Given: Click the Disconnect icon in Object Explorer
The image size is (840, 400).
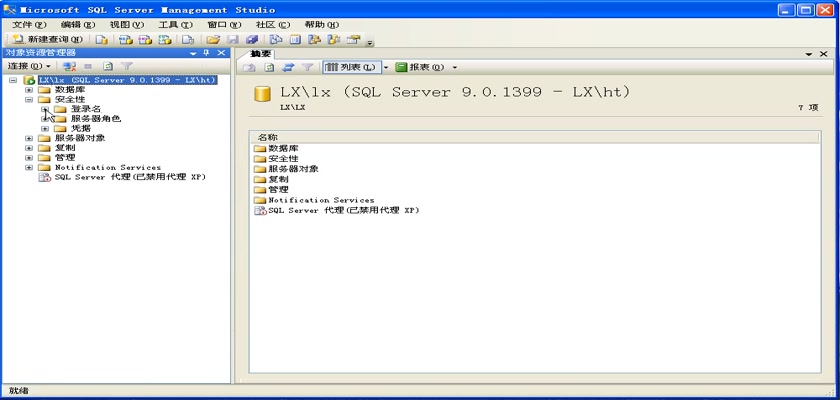Looking at the screenshot, I should 69,66.
